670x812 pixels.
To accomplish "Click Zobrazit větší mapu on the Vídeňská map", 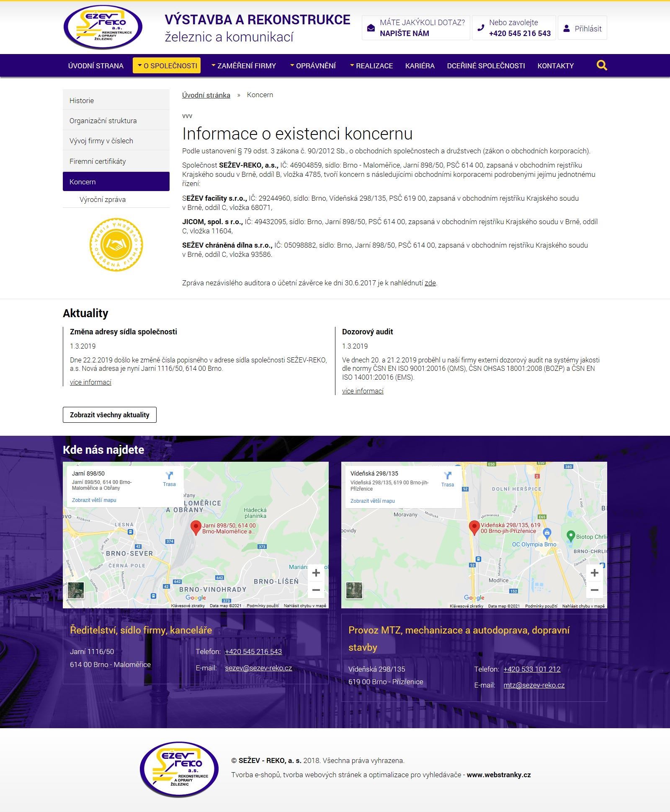I will pyautogui.click(x=373, y=501).
